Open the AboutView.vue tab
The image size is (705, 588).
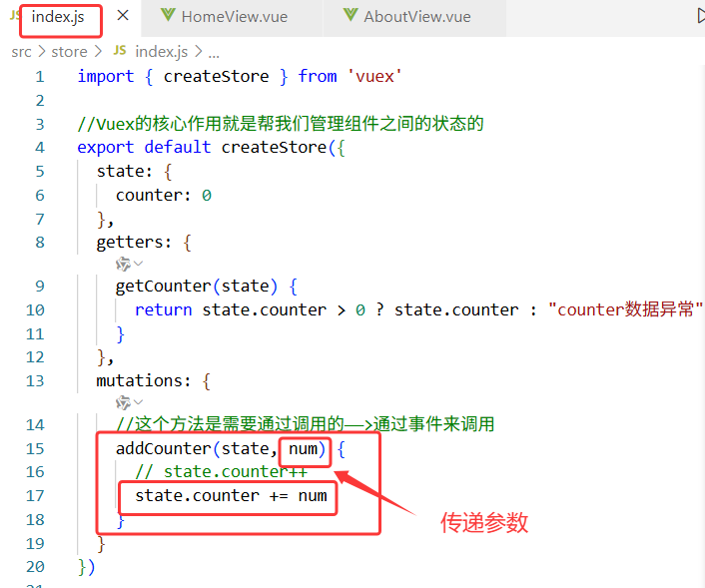(415, 17)
